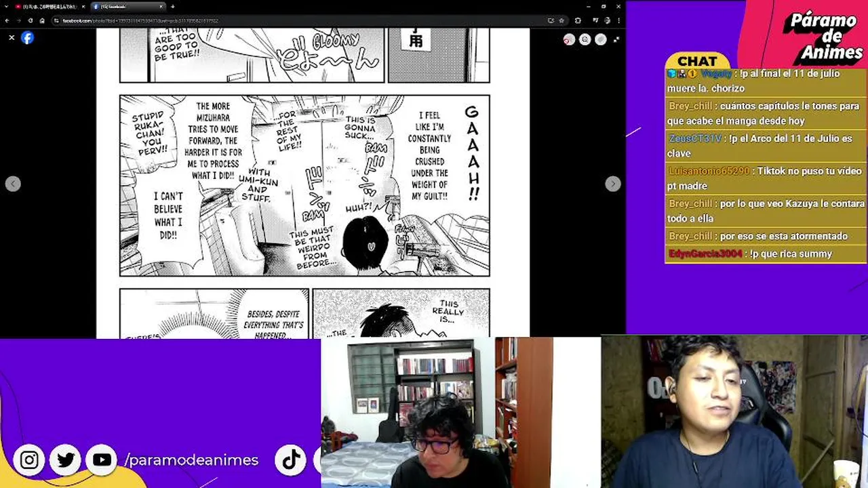Image resolution: width=868 pixels, height=488 pixels.
Task: Reload the Facebook page
Action: pos(31,20)
